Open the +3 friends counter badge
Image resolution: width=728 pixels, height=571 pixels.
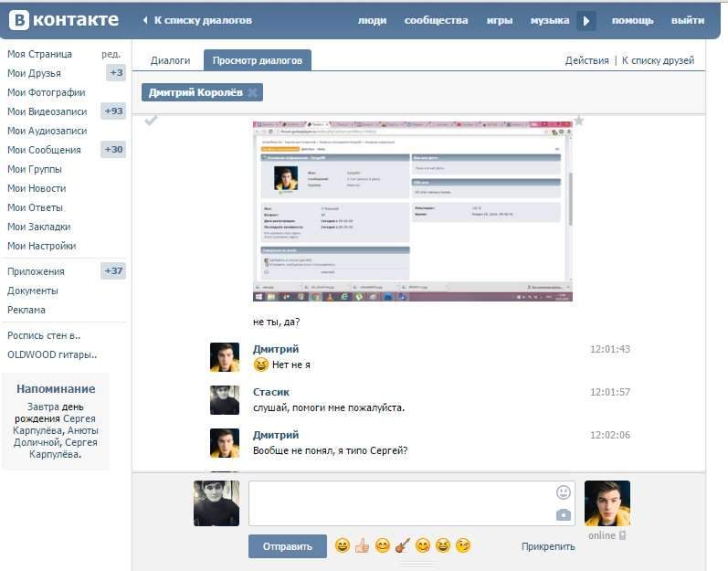[116, 73]
